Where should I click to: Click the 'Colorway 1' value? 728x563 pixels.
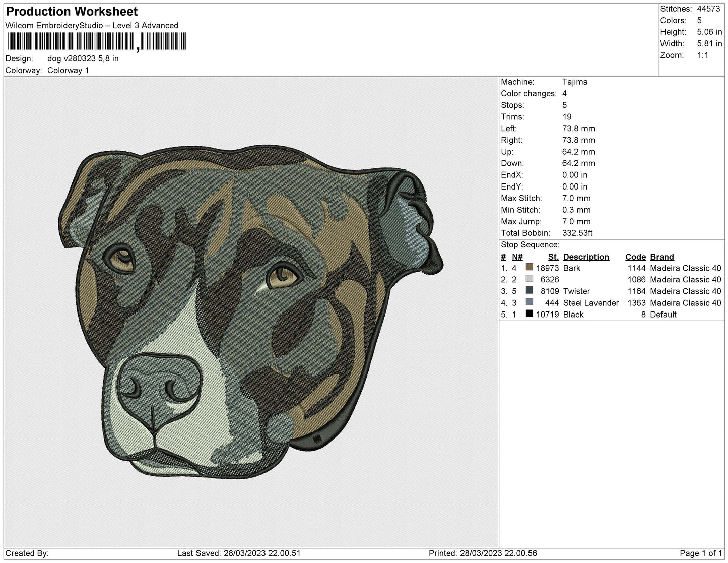coord(68,70)
